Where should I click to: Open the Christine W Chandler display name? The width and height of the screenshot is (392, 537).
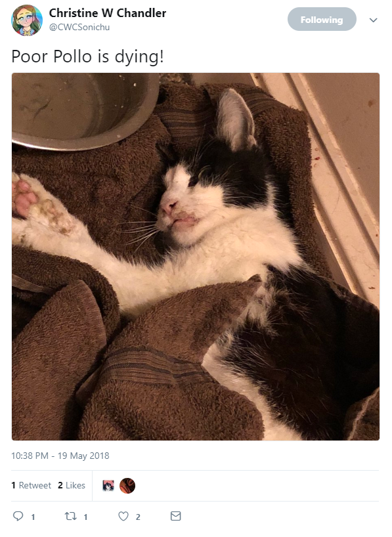click(x=108, y=13)
